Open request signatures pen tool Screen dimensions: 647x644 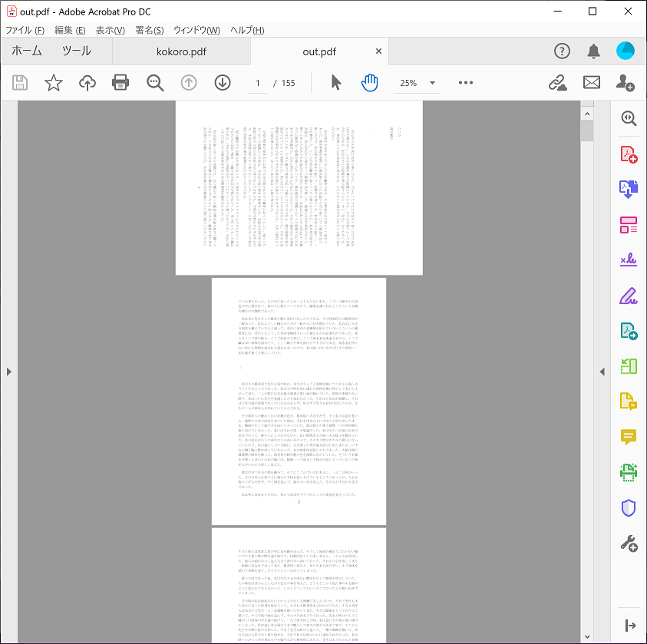coord(629,296)
